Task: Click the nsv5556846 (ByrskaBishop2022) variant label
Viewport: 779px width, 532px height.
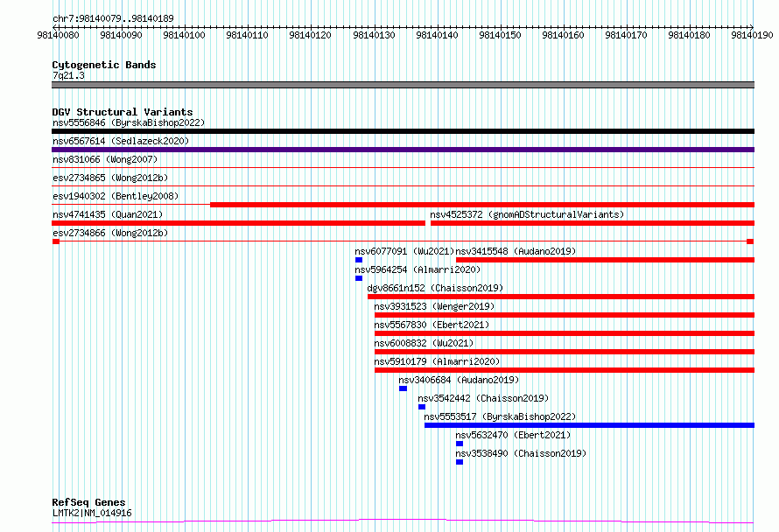Action: pos(129,122)
